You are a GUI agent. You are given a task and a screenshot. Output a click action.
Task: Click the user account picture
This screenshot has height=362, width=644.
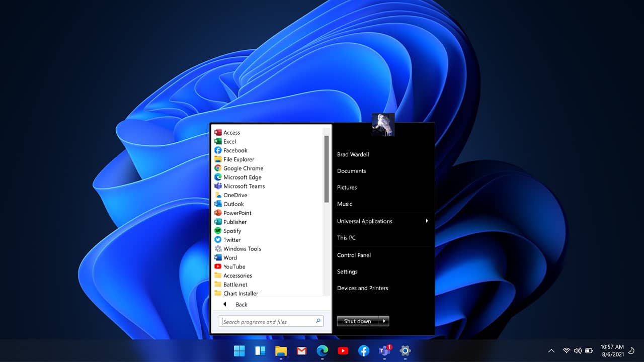383,125
